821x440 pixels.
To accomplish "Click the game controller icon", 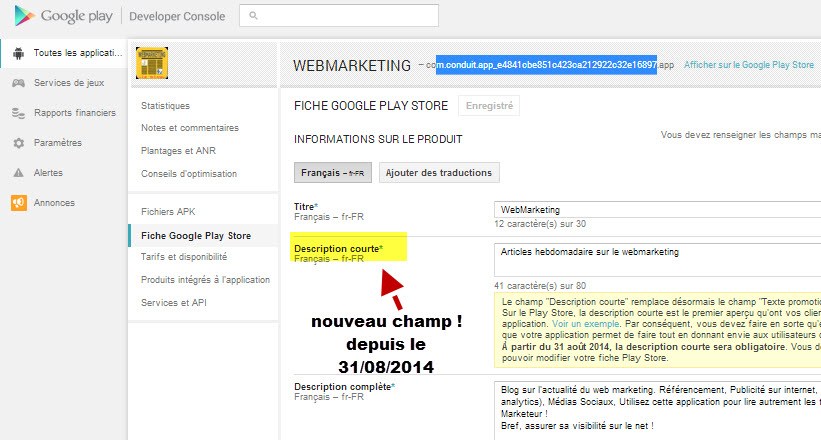I will [x=18, y=83].
